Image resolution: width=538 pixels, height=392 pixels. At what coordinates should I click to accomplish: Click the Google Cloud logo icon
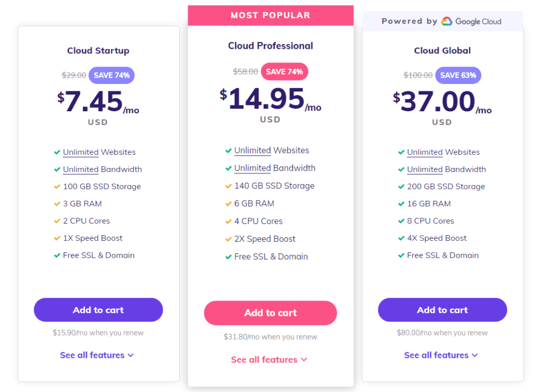(447, 22)
